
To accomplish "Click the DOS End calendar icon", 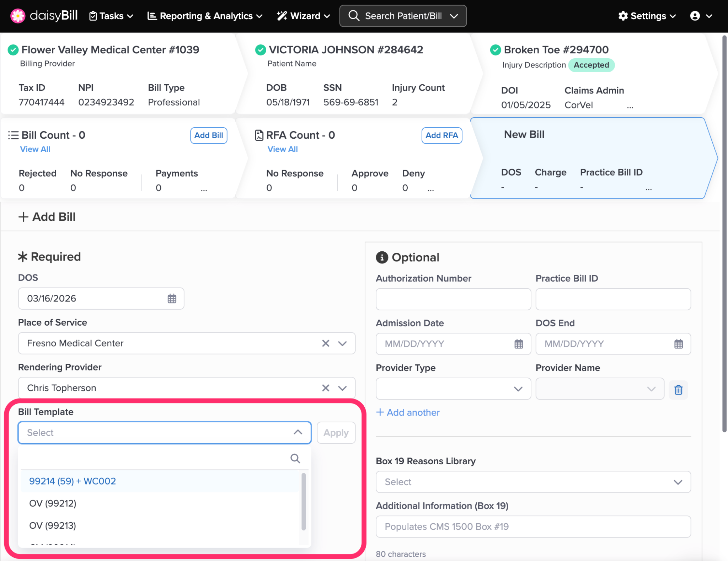I will coord(678,344).
